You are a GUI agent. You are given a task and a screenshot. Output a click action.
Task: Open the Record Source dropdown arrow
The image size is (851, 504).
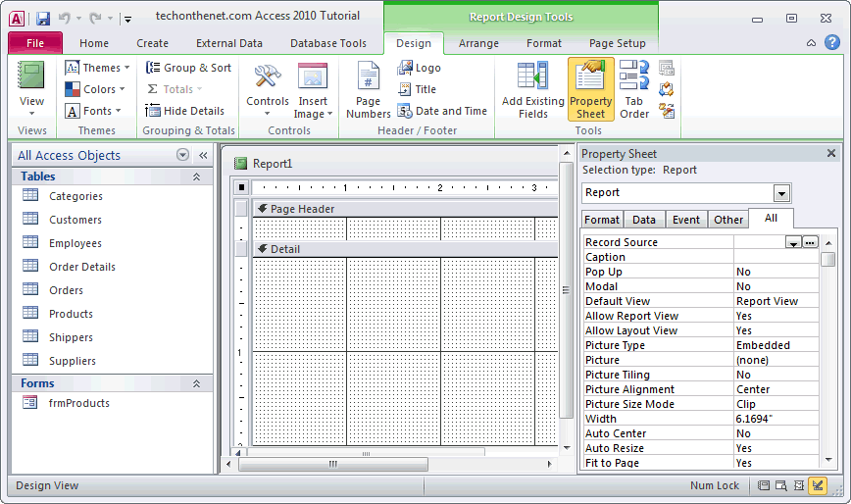pos(793,242)
